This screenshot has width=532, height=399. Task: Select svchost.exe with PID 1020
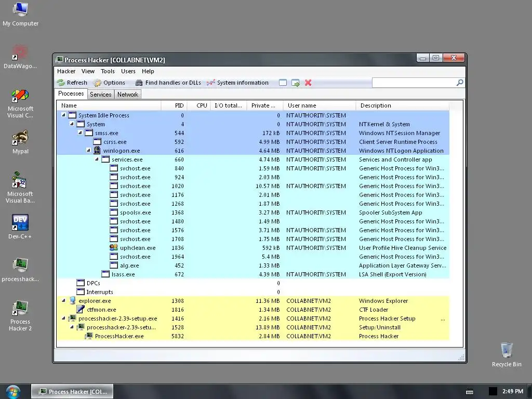coord(253,186)
